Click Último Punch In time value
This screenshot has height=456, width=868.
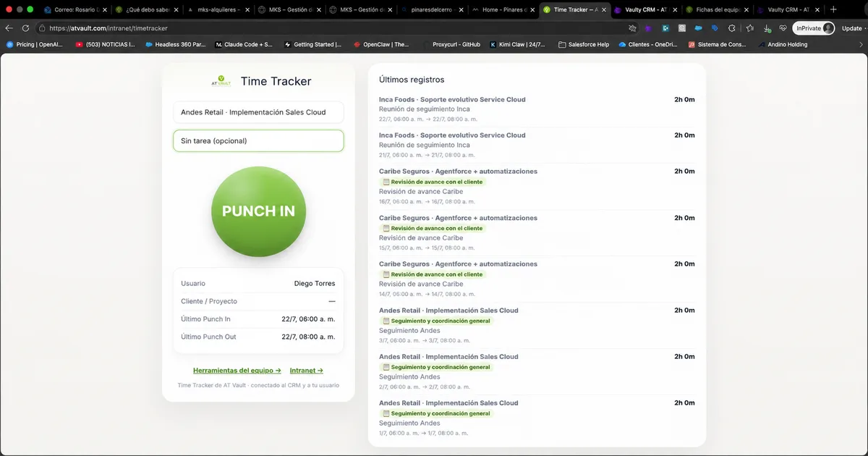coord(308,319)
